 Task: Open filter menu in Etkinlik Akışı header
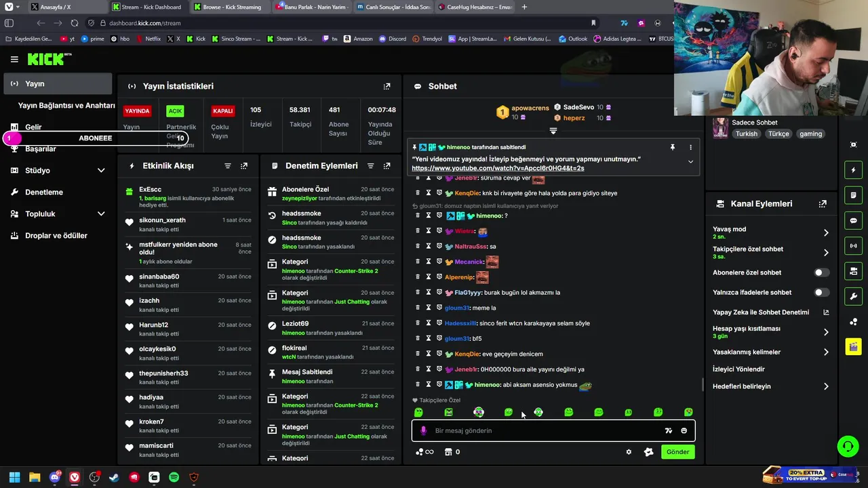pyautogui.click(x=228, y=166)
